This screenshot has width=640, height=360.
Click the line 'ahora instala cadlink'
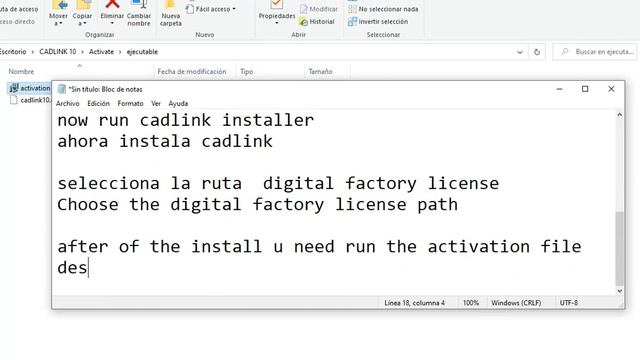pyautogui.click(x=165, y=142)
